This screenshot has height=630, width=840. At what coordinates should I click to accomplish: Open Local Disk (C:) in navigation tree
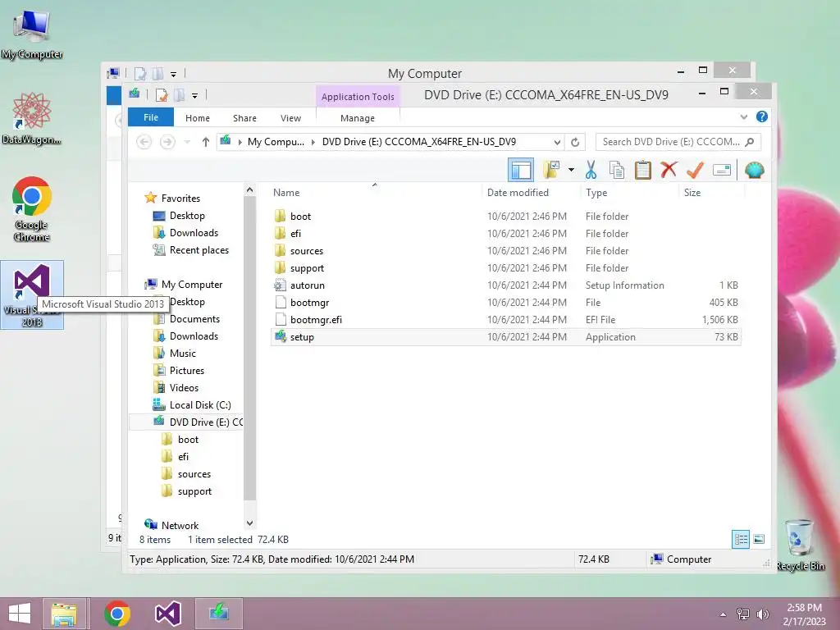click(200, 405)
